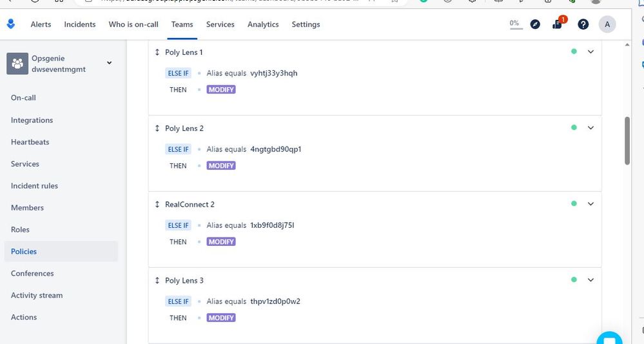
Task: Open the blue chat support bubble
Action: click(x=609, y=339)
